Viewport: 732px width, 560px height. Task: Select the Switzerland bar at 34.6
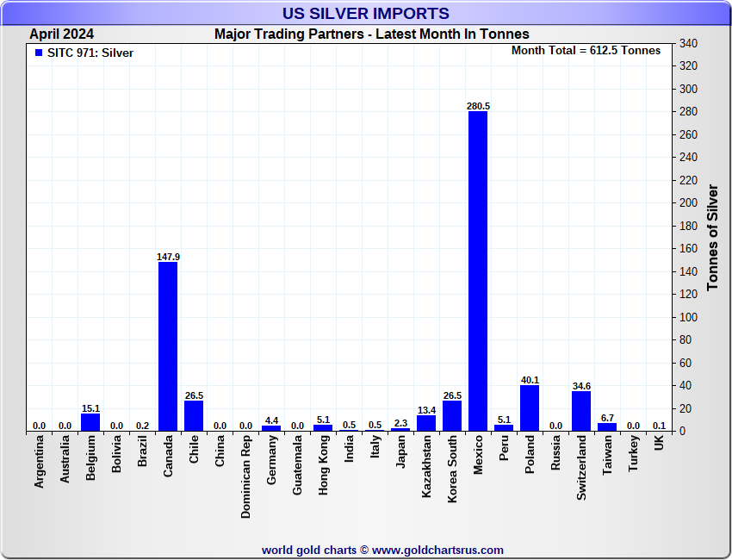pos(581,411)
